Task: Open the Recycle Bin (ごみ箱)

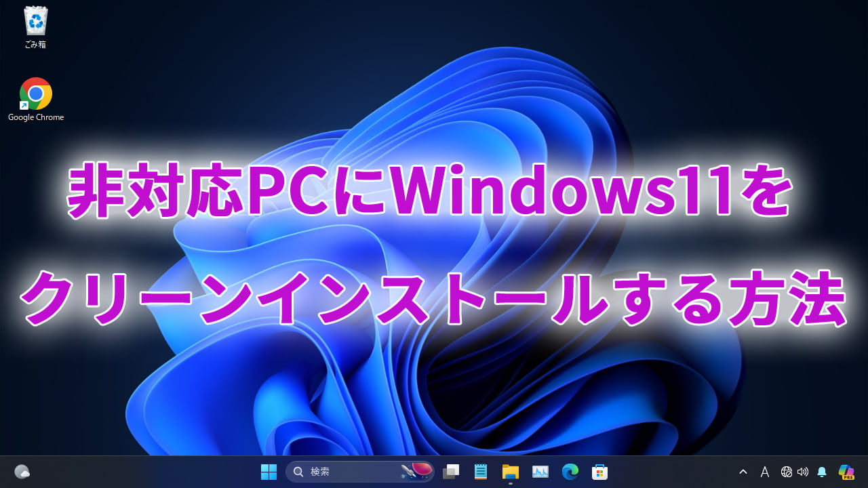Action: tap(35, 22)
